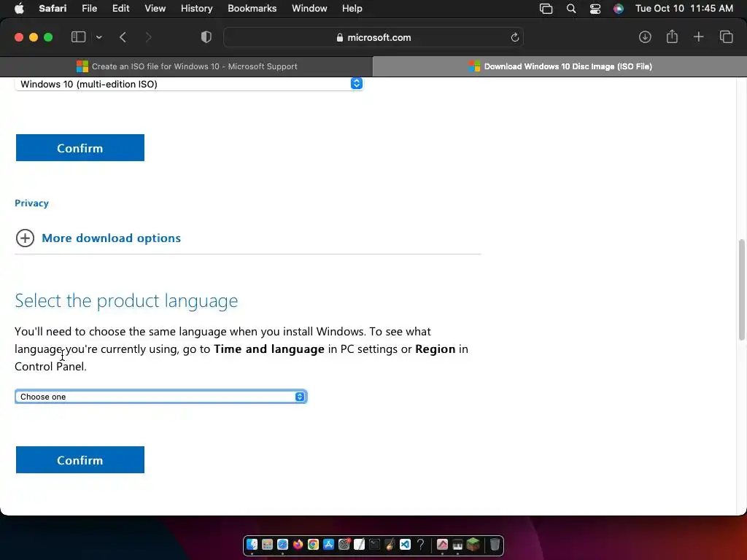Launch GarageBand from the dock
The height and width of the screenshot is (560, 747).
[390, 544]
